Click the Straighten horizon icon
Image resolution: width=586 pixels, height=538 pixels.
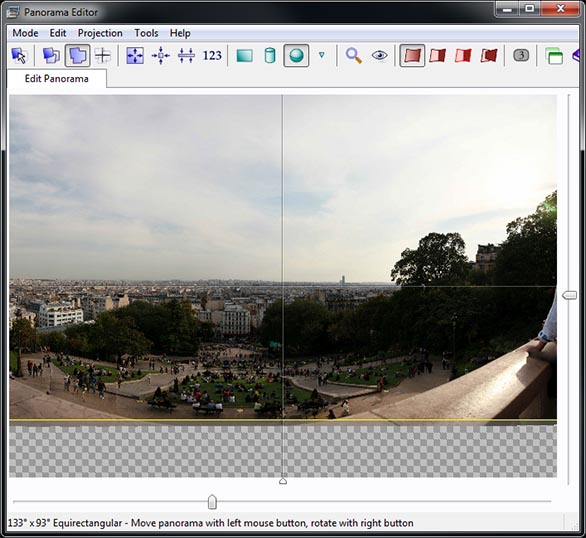point(186,56)
